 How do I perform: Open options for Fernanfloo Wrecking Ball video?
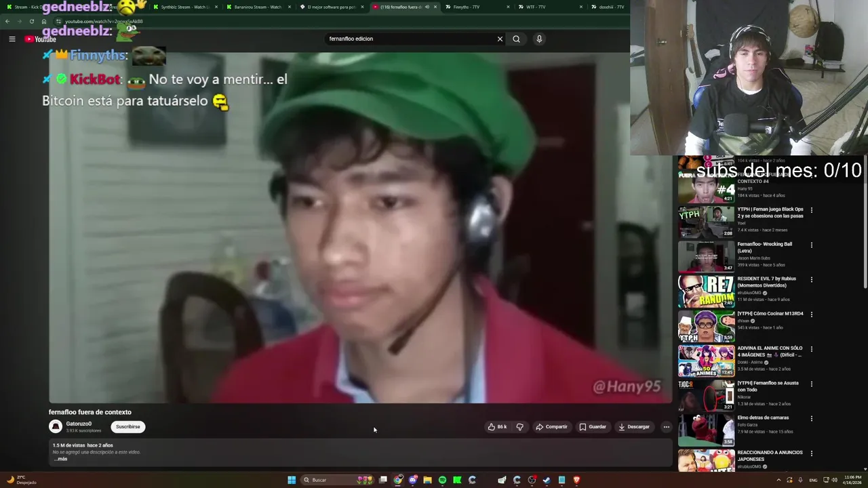(x=811, y=245)
